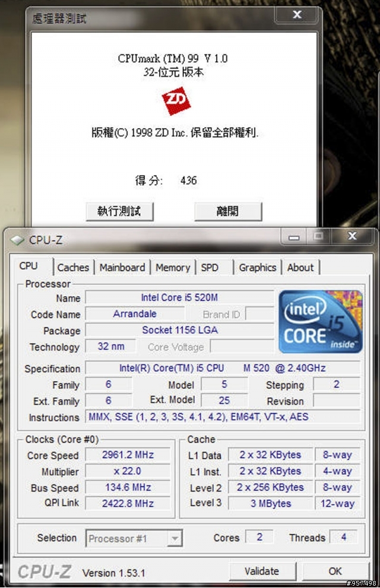380x588 pixels.
Task: Click the Package value Socket 1156 LGA
Action: coord(180,330)
